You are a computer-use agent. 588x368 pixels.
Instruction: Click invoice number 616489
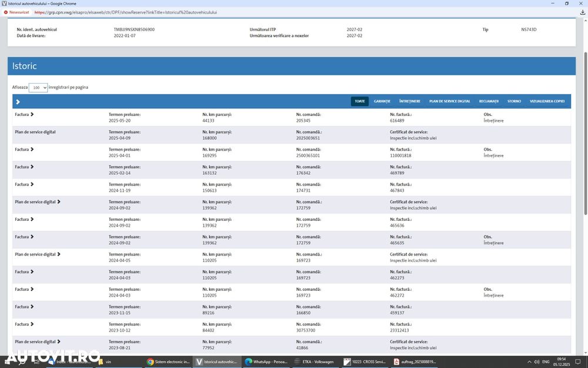(x=397, y=121)
